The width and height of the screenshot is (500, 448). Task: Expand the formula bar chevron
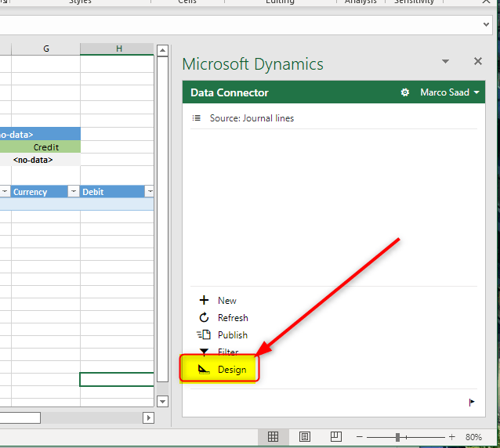pos(485,25)
